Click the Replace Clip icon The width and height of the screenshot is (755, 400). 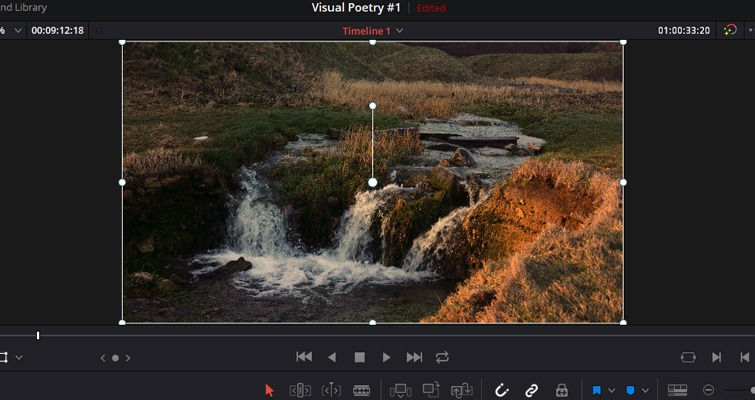(x=461, y=390)
